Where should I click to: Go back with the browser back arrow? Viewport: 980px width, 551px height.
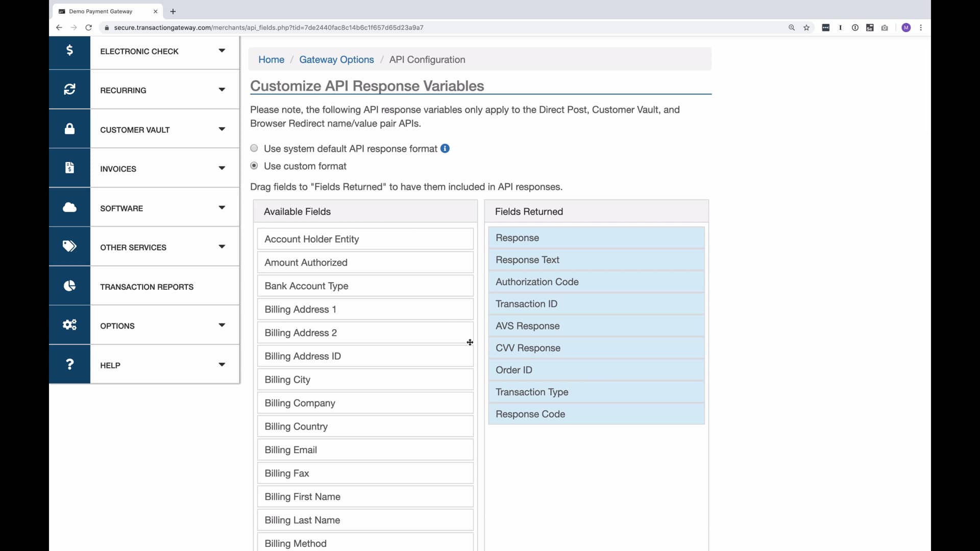coord(59,28)
